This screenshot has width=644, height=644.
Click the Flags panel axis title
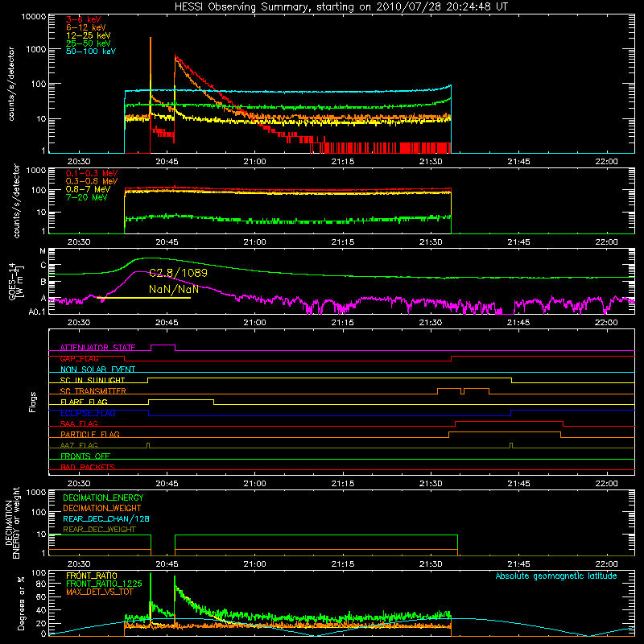click(33, 402)
